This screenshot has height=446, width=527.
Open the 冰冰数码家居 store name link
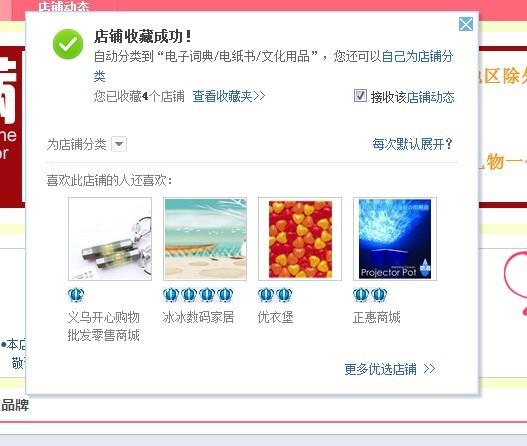198,317
